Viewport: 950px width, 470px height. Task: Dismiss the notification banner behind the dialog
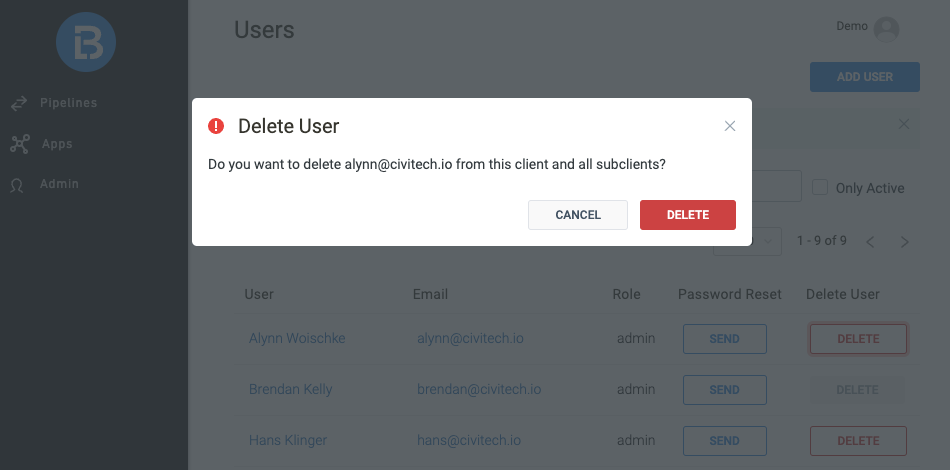tap(904, 124)
